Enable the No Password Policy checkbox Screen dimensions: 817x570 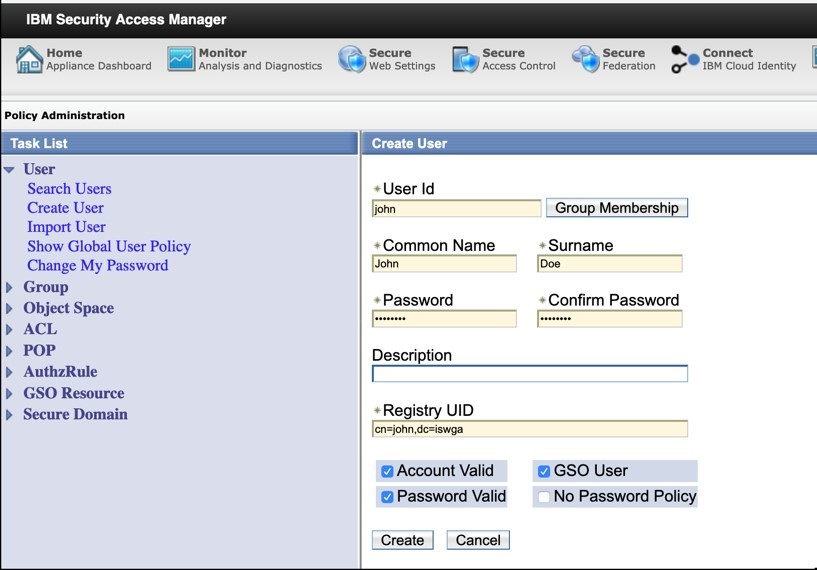click(544, 497)
